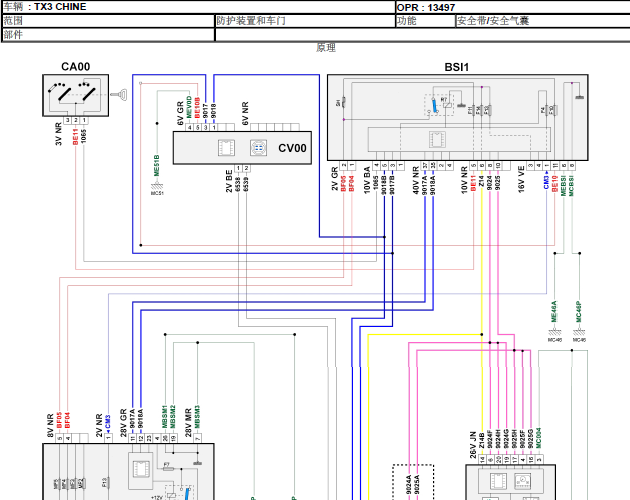Viewport: 630px width, 500px height.
Task: Click the 6538 wire label
Action: 238,184
